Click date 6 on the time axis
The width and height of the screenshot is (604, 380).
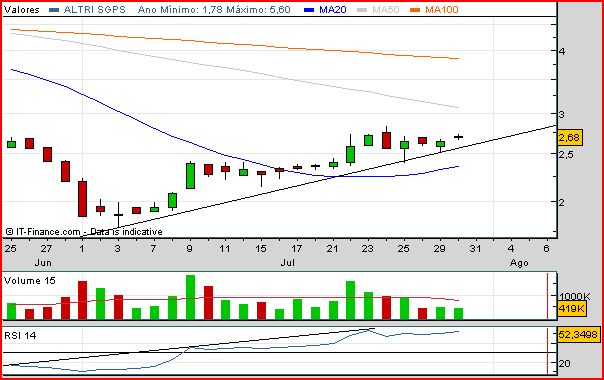pyautogui.click(x=546, y=249)
